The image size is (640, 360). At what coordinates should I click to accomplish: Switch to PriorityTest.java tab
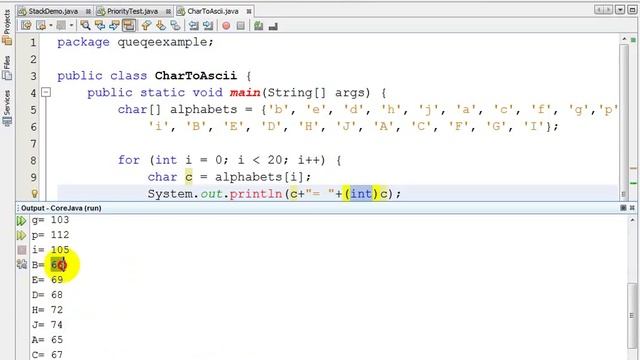click(132, 11)
